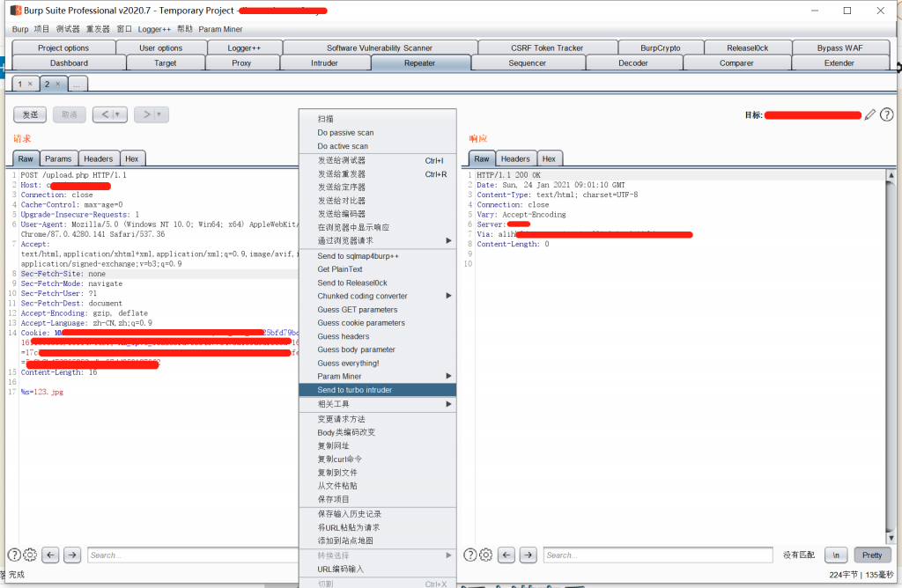Choose 变更请求方法 menu entry
This screenshot has height=588, width=902.
(378, 418)
